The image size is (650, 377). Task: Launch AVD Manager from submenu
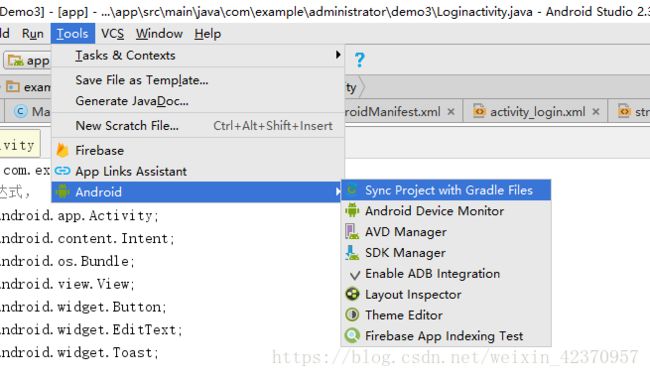coord(446,232)
